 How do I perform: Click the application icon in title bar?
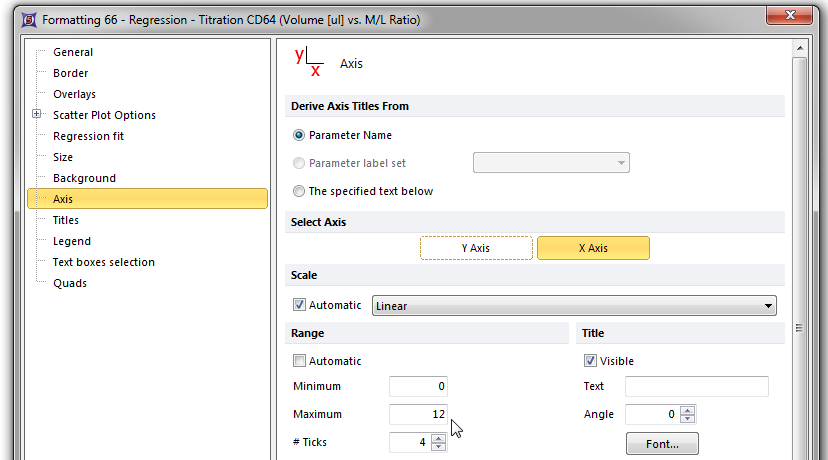27,20
